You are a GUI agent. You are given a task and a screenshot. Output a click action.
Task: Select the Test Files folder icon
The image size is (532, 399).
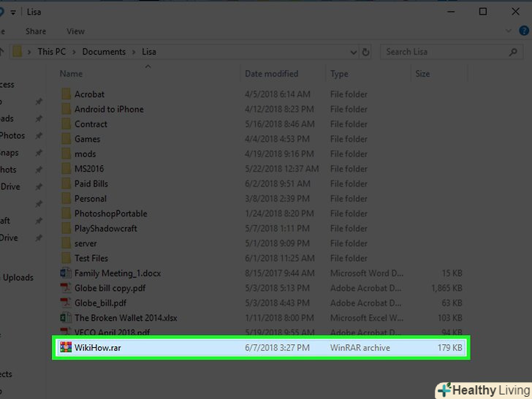66,258
